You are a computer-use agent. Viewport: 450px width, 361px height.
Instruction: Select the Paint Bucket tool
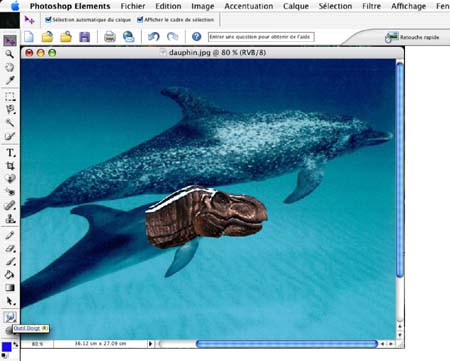click(x=10, y=275)
